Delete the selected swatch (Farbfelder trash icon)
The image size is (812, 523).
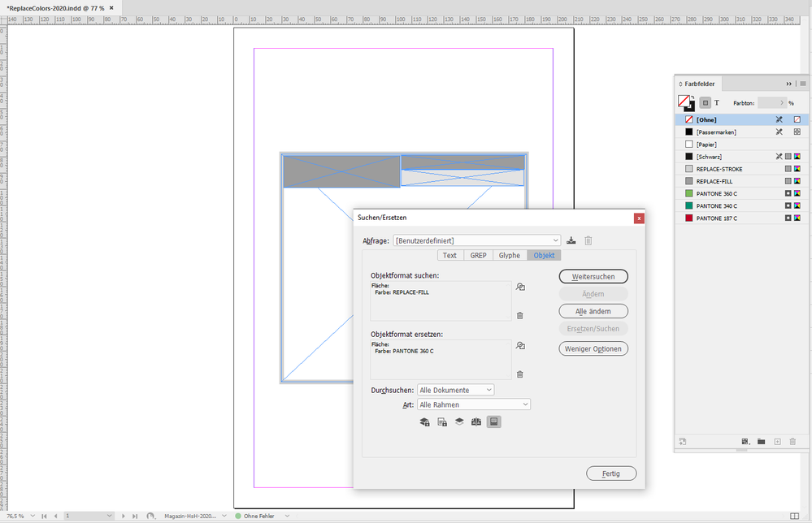[792, 442]
